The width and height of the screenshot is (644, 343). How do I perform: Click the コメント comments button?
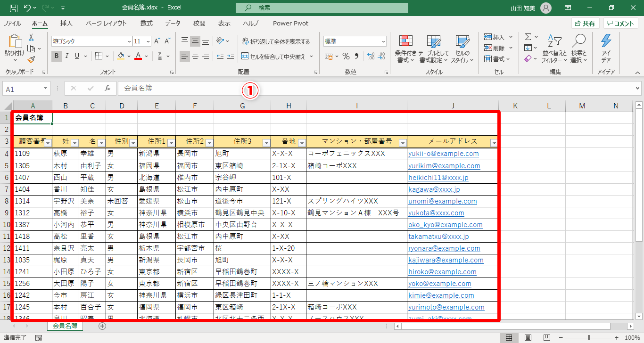[621, 24]
